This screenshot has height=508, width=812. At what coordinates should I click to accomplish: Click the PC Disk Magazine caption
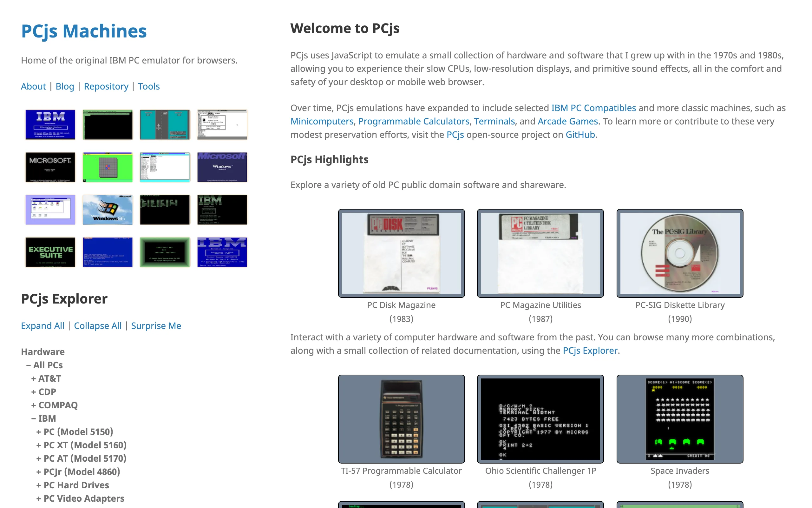tap(401, 305)
